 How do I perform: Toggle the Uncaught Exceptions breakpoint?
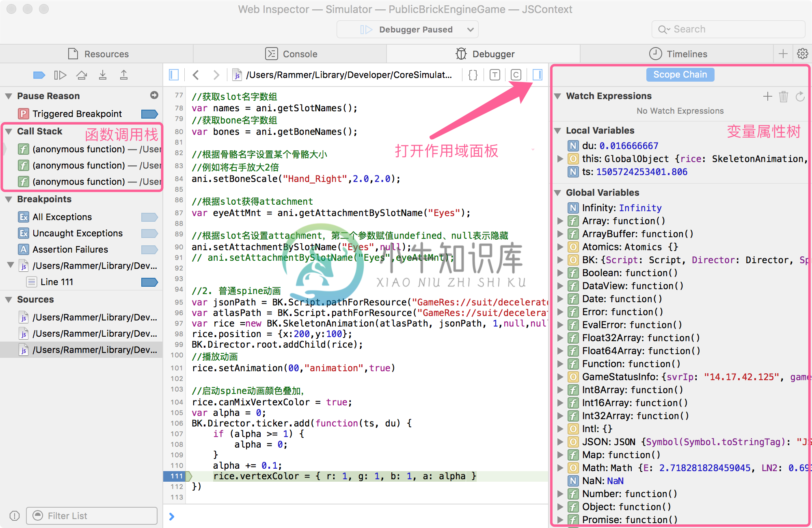click(x=149, y=233)
